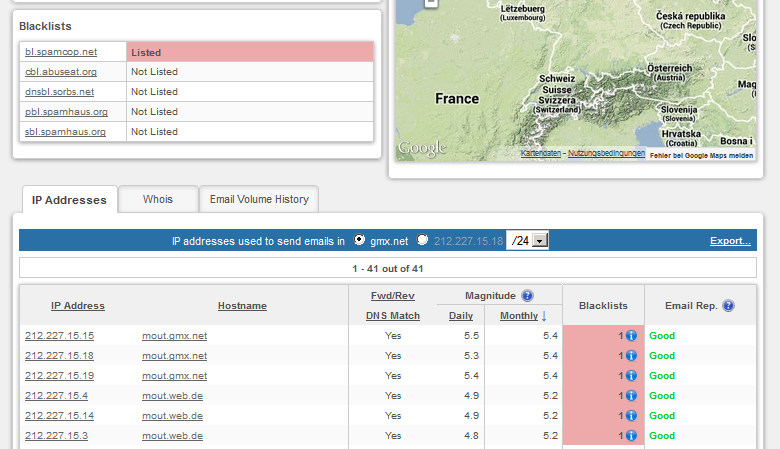The height and width of the screenshot is (449, 780).
Task: Sort by Monthly magnitude column
Action: (519, 316)
